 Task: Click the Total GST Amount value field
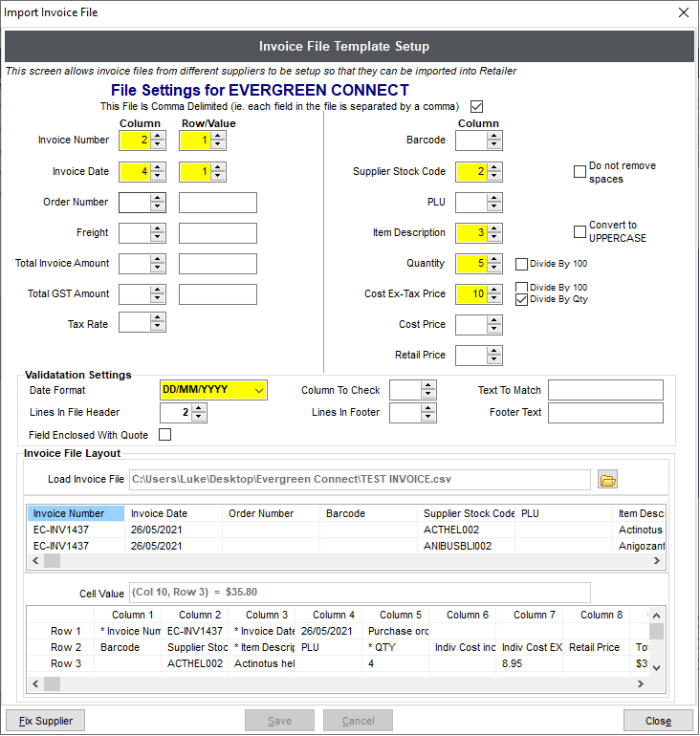coord(218,294)
